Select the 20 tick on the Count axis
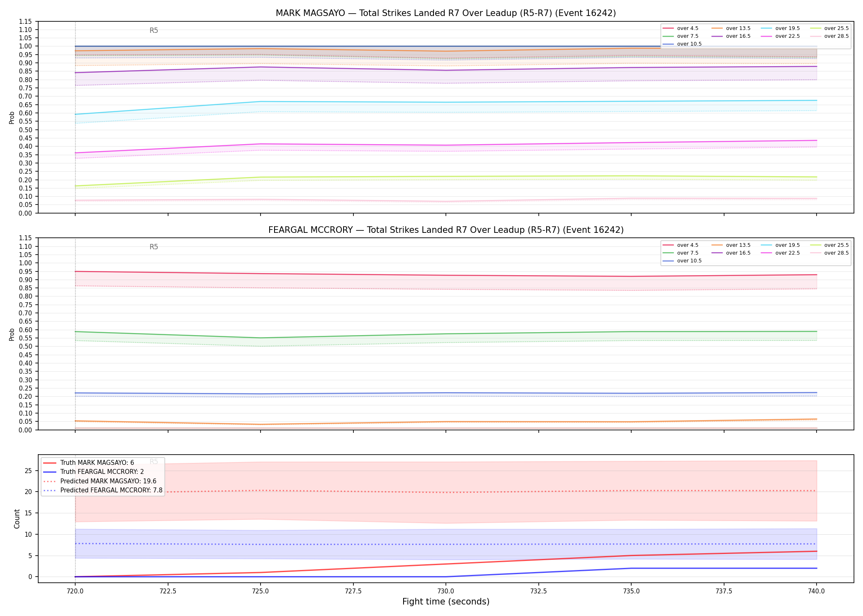The height and width of the screenshot is (616, 863). tap(28, 492)
